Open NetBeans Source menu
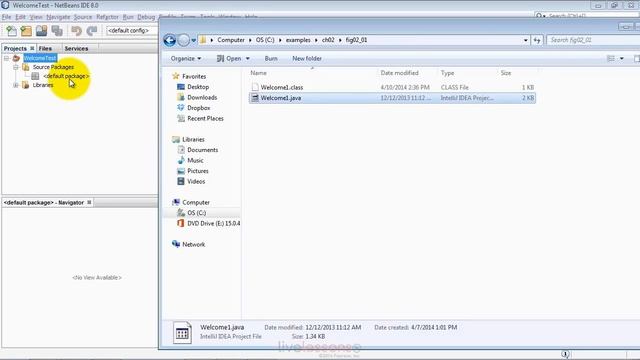This screenshot has width=640, height=360. coord(83,17)
